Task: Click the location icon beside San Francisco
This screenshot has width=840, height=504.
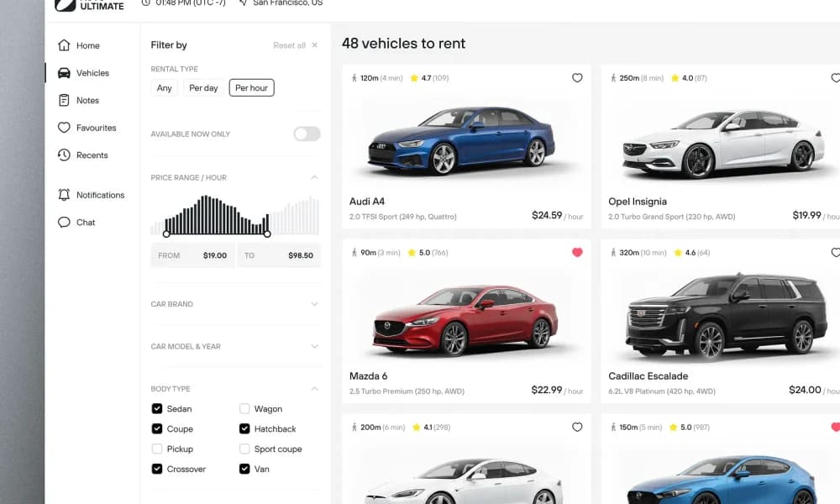Action: pyautogui.click(x=244, y=3)
